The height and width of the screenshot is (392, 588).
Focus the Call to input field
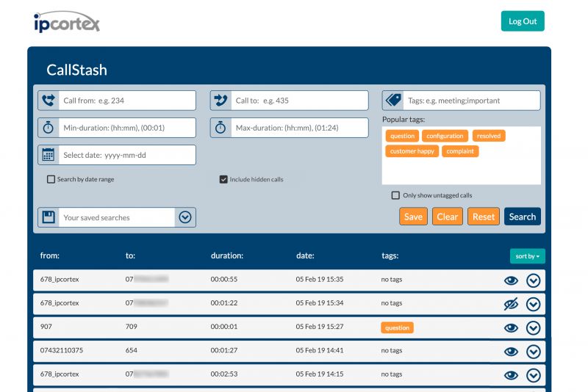(x=300, y=101)
